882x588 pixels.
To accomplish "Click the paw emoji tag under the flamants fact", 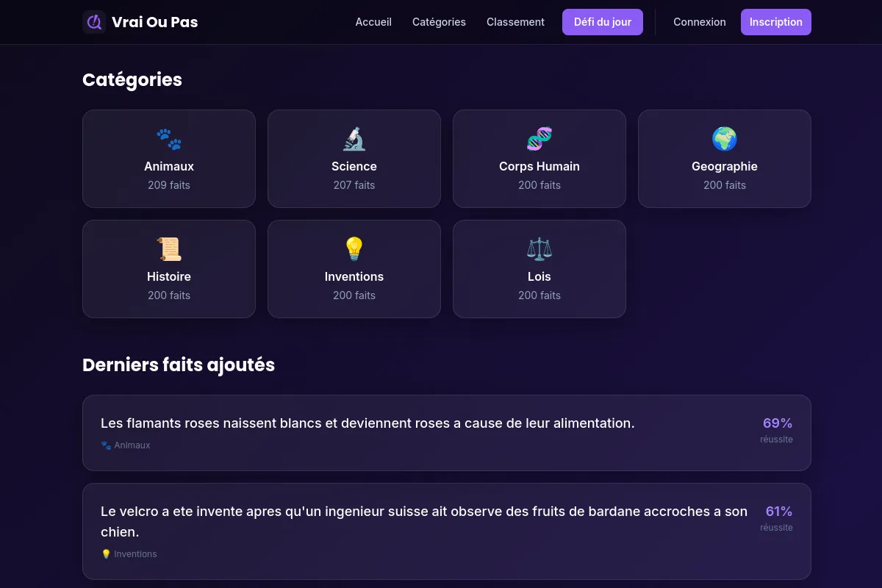I will tap(106, 445).
